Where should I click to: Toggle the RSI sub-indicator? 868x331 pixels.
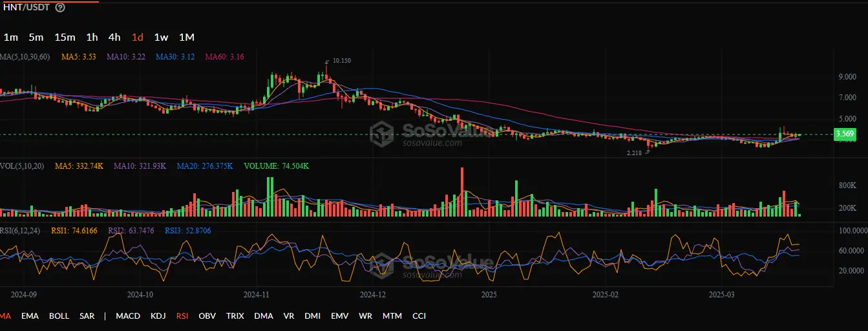click(182, 316)
